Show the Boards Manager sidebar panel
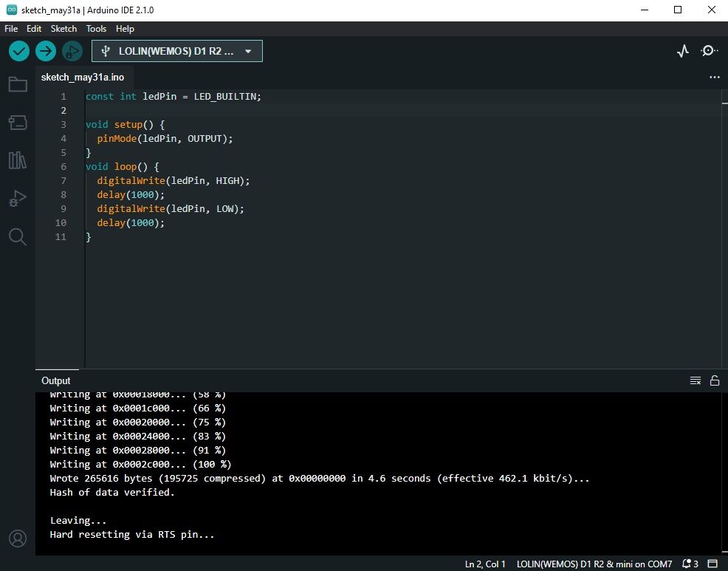Screen dimensions: 728x571 [18, 123]
